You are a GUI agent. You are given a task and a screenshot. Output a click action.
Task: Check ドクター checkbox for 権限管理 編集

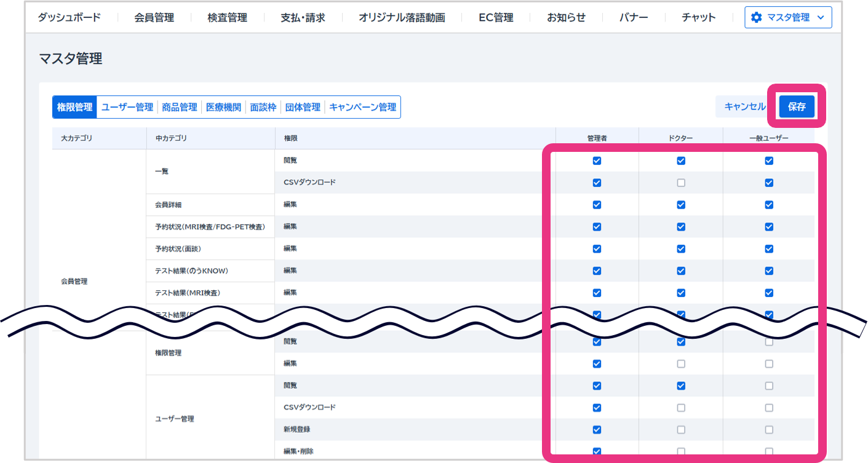[681, 363]
